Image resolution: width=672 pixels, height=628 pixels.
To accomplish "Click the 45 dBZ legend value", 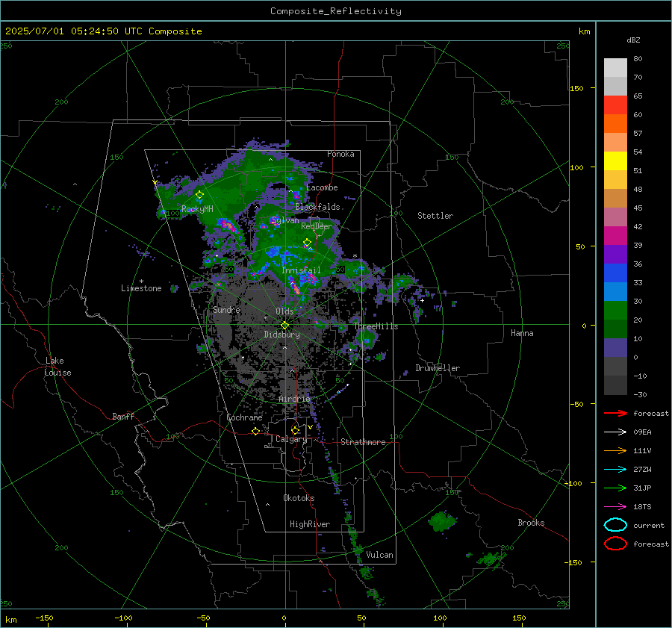I will [x=638, y=208].
